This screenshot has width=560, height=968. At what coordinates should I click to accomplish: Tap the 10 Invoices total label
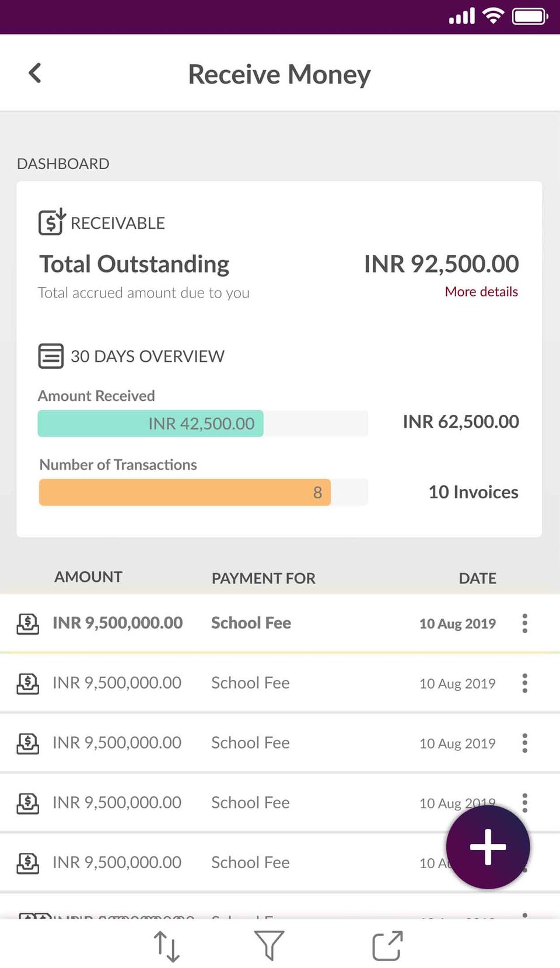473,492
